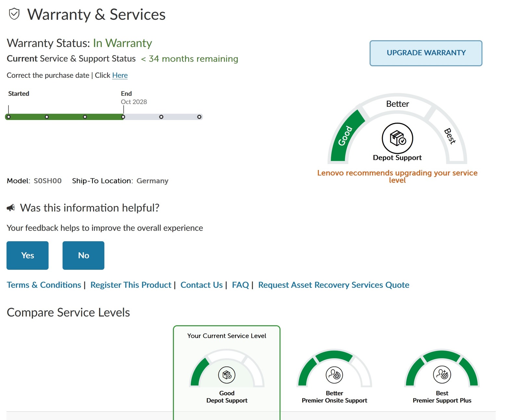Image resolution: width=526 pixels, height=420 pixels.
Task: Click the Good Depot Support gauge icon
Action: 227,375
